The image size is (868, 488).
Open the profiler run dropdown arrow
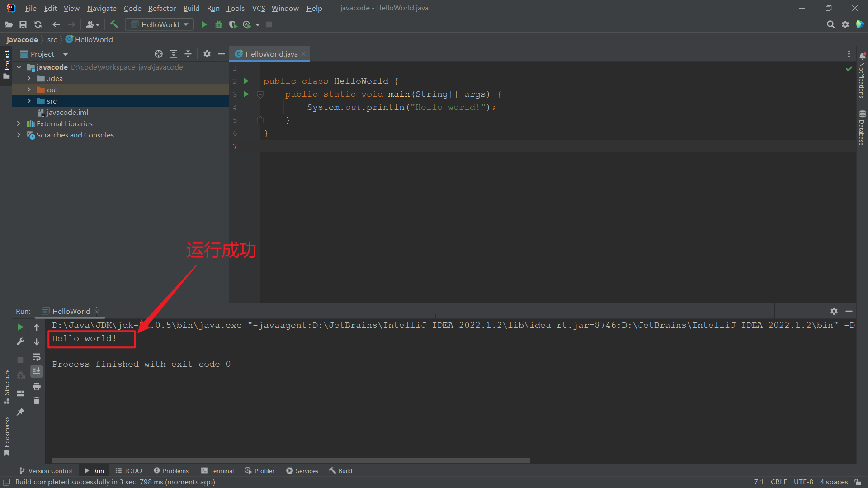258,25
